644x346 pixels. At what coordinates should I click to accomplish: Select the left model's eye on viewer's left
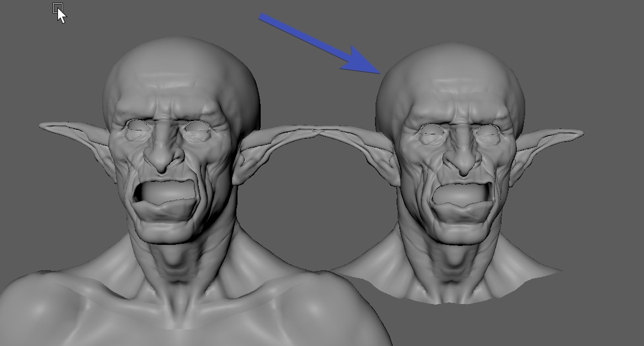click(136, 130)
